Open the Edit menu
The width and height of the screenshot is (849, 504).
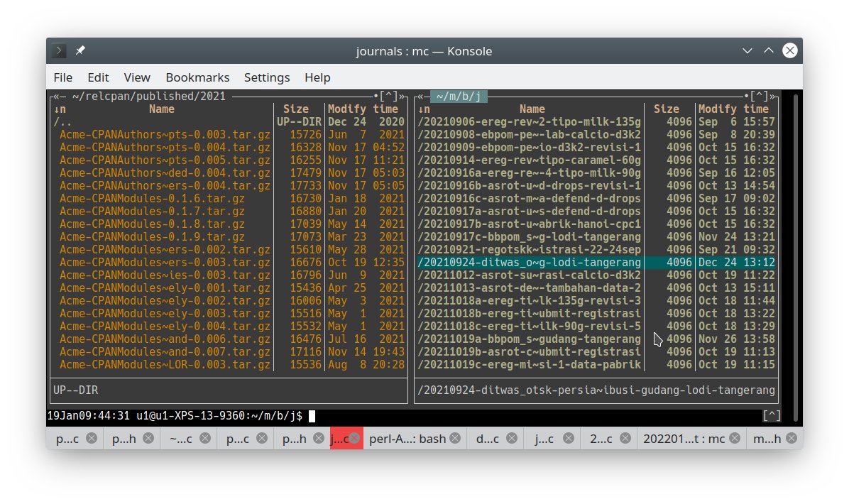[x=98, y=77]
